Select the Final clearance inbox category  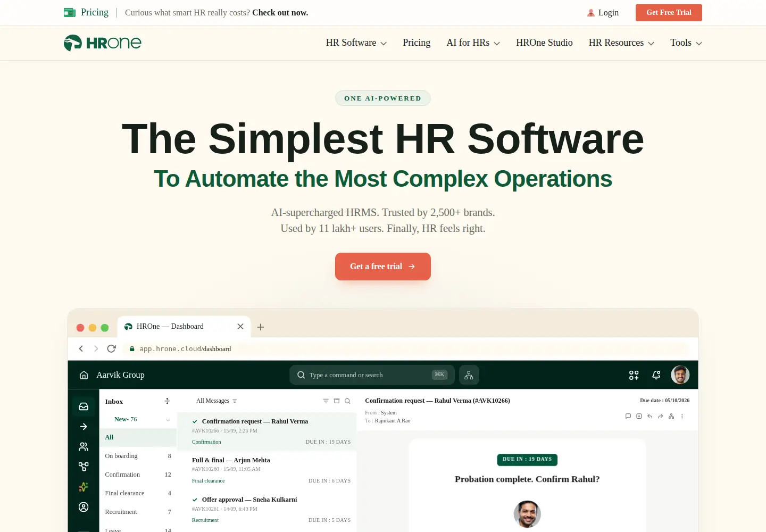coord(138,493)
